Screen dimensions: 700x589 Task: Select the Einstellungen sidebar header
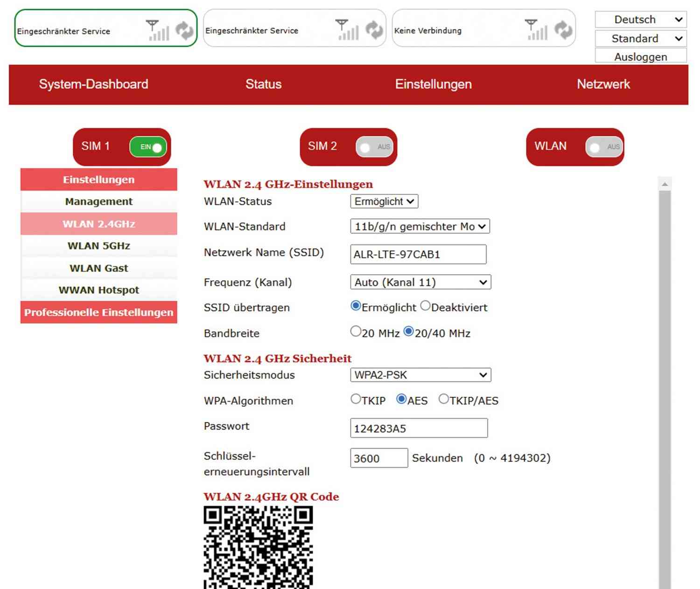pos(99,180)
